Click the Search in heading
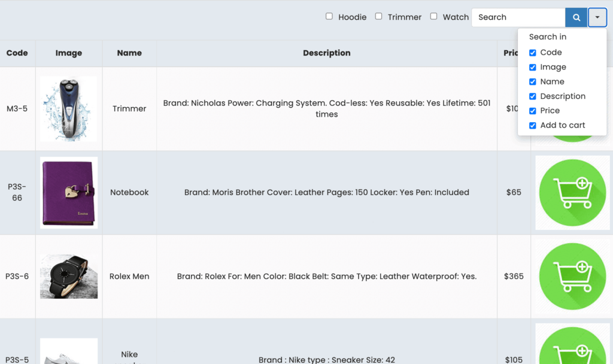 (548, 37)
